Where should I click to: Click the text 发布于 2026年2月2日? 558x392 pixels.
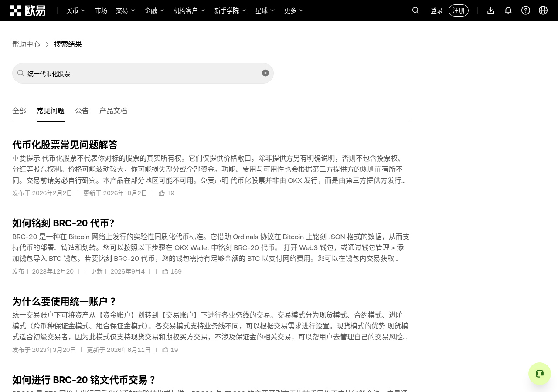click(42, 193)
